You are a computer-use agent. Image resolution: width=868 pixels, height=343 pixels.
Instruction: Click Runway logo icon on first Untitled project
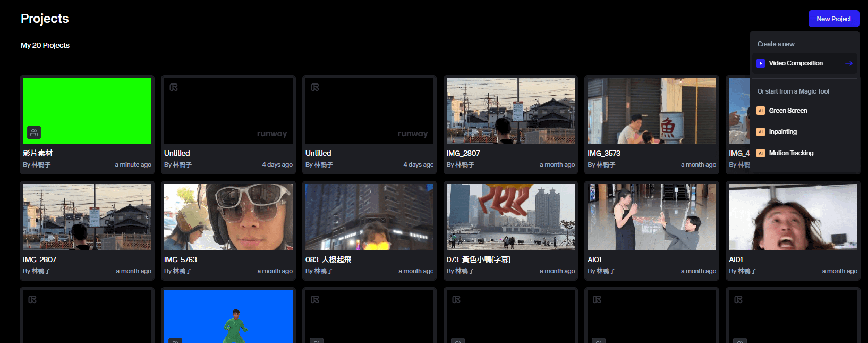click(174, 87)
